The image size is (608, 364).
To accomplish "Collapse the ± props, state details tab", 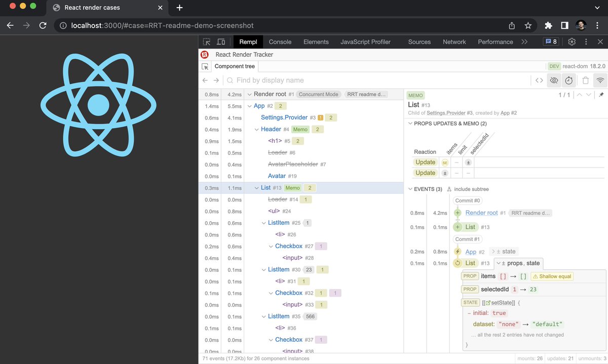I will (518, 263).
